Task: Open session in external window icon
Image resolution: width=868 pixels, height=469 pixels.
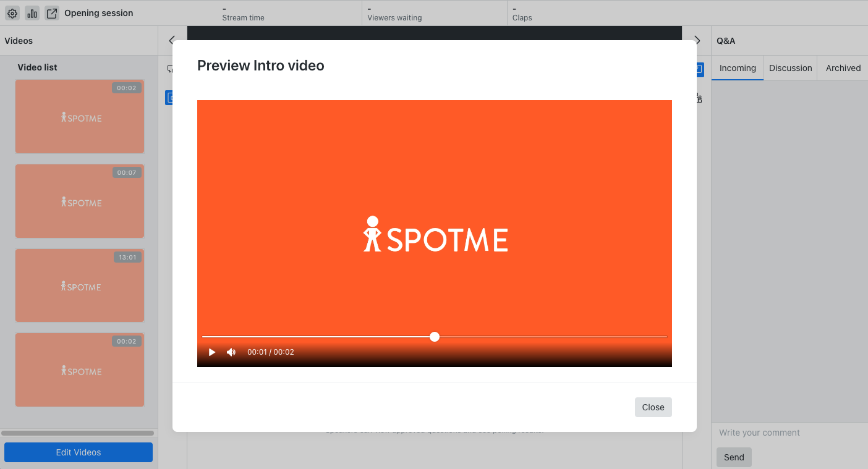Action: pos(52,13)
